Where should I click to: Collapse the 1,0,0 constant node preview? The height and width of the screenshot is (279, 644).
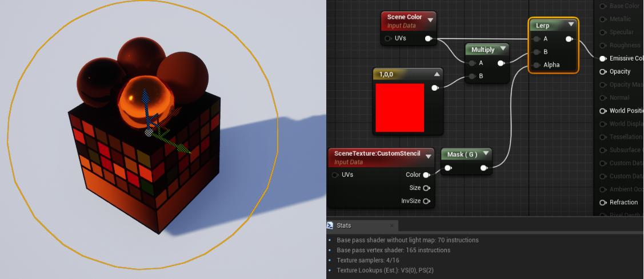[x=437, y=75]
